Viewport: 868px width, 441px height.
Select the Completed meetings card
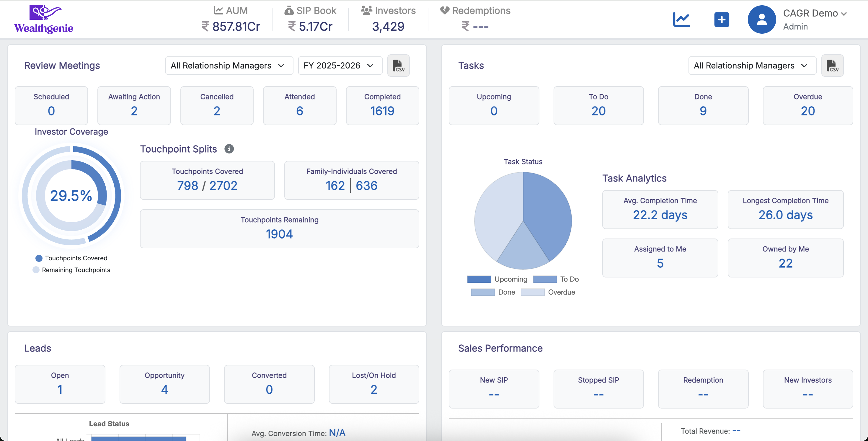382,105
